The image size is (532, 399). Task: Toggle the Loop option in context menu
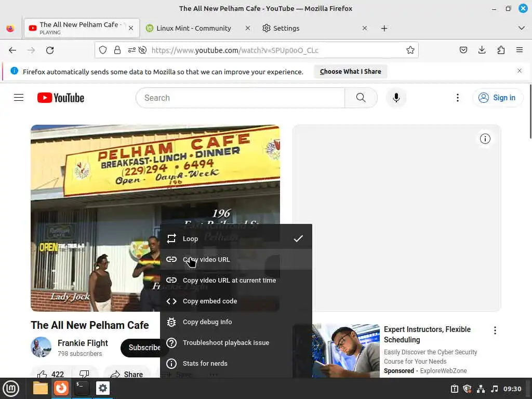[236, 238]
